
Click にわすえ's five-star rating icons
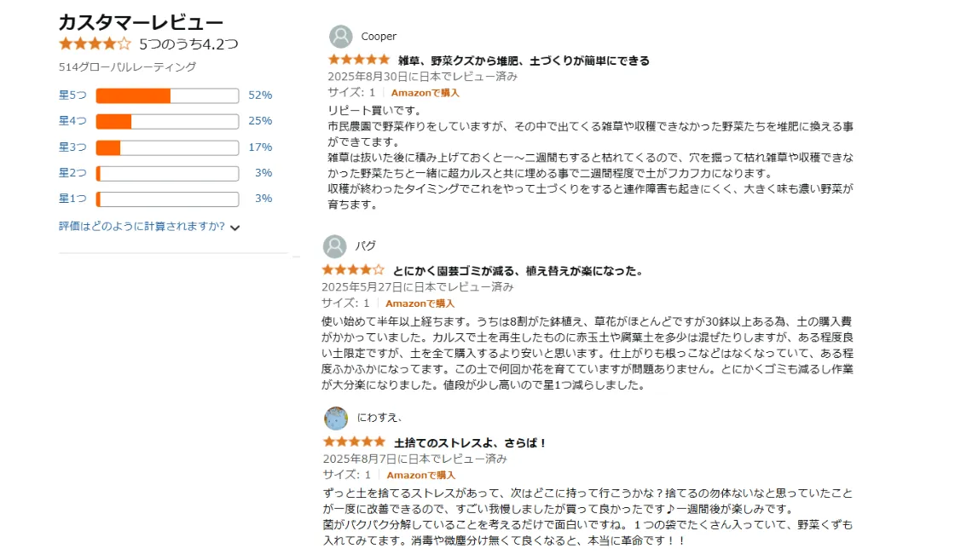354,442
